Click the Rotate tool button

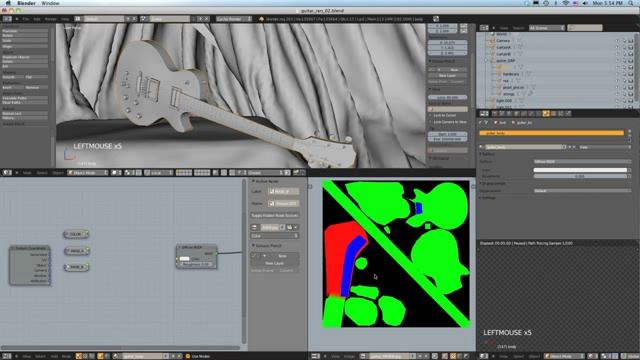click(x=24, y=36)
